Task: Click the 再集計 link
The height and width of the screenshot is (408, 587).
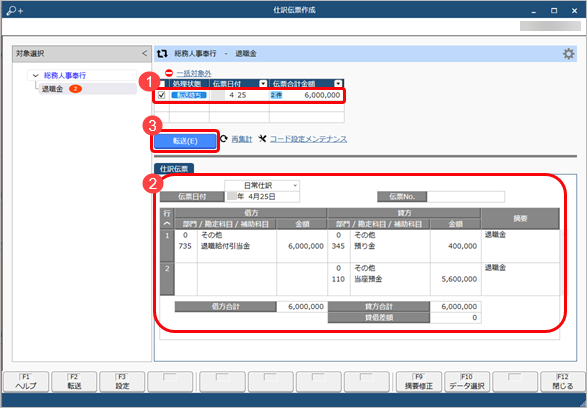Action: tap(241, 139)
